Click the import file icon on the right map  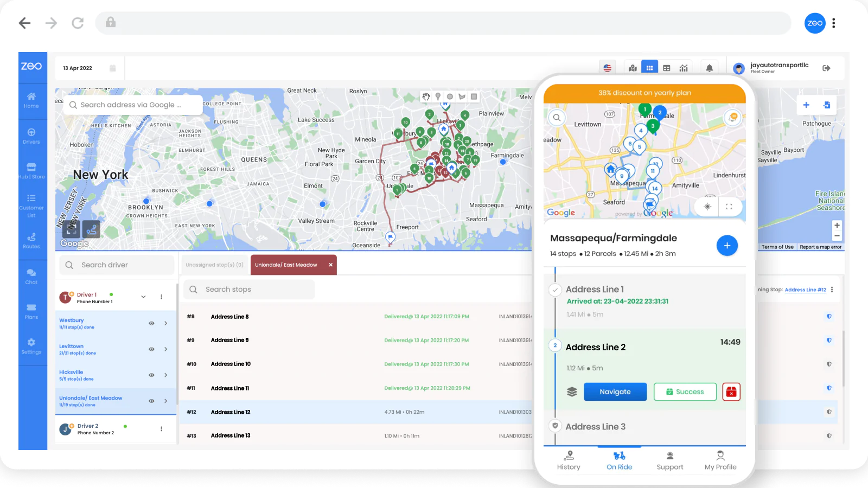point(827,105)
